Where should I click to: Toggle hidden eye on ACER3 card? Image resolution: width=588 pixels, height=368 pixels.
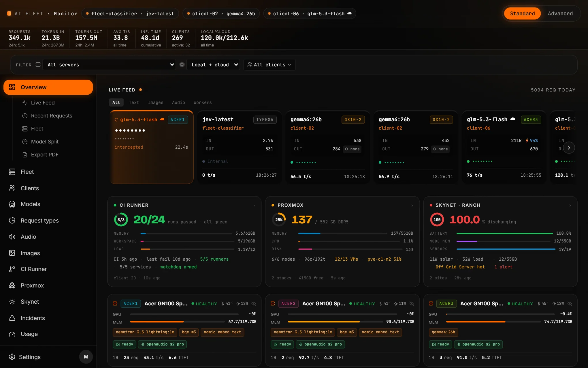point(570,304)
